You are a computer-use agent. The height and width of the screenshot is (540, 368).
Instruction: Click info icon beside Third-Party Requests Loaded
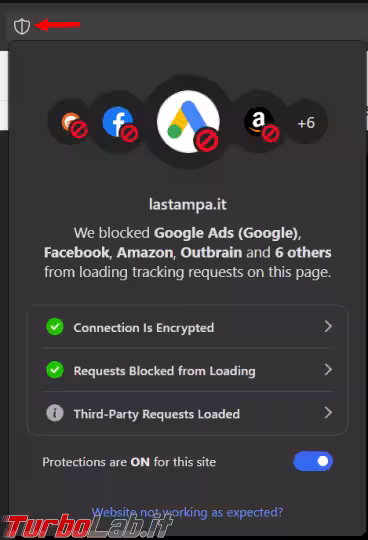click(55, 413)
